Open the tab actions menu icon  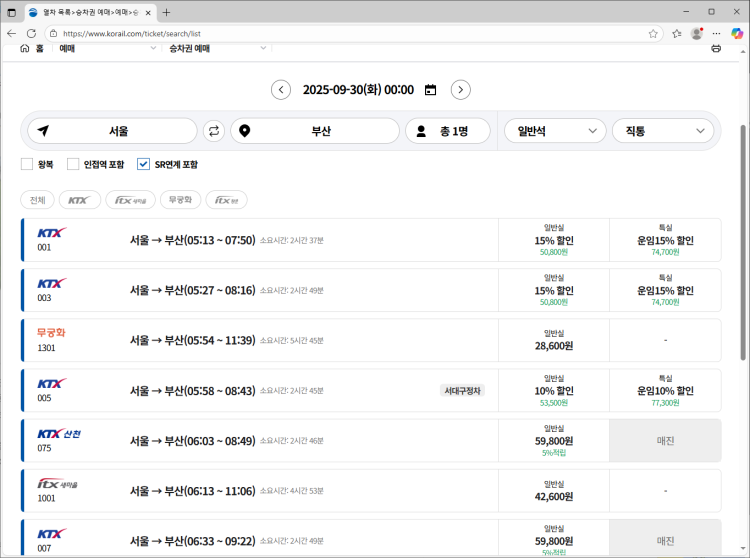pos(12,13)
